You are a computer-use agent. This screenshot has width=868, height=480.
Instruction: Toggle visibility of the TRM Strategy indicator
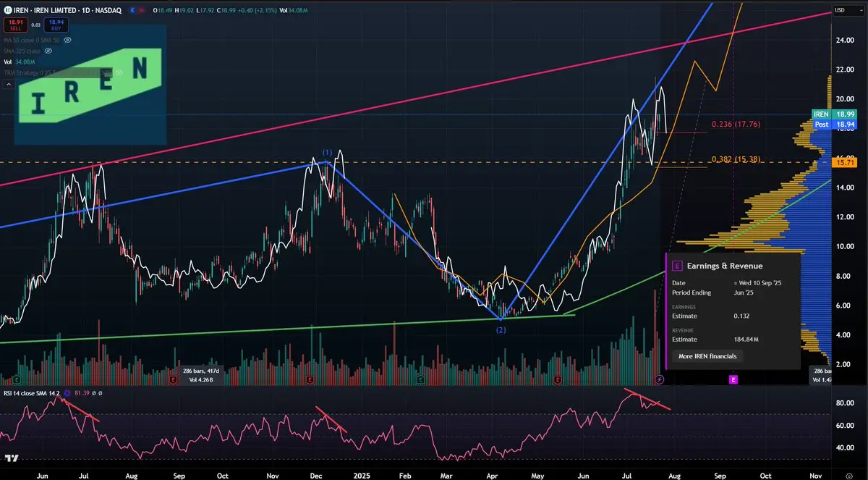pyautogui.click(x=119, y=72)
